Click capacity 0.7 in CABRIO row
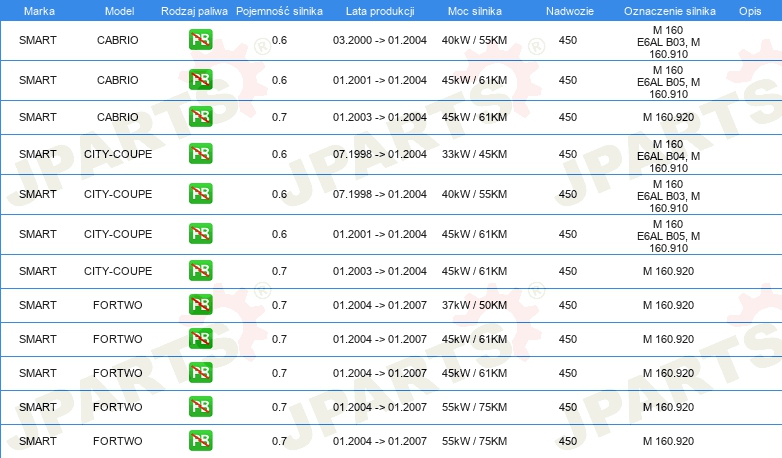 [x=279, y=117]
